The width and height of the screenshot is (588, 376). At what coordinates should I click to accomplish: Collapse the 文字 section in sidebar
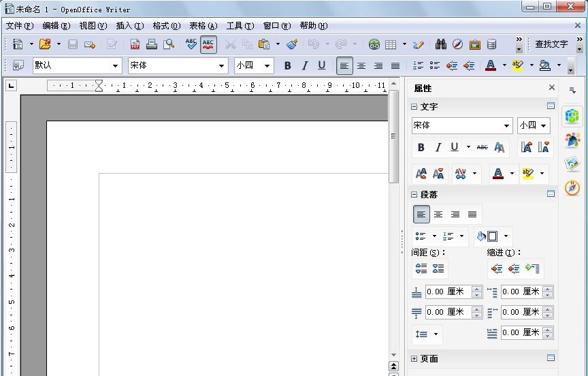point(414,107)
